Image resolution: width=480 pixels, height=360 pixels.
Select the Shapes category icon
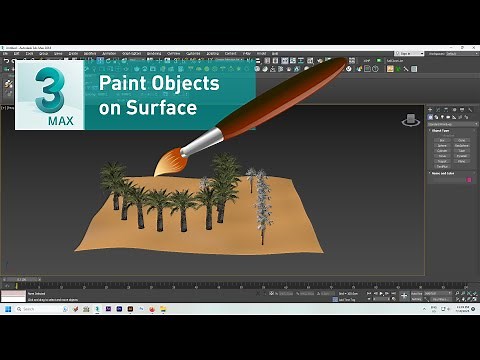click(x=436, y=117)
